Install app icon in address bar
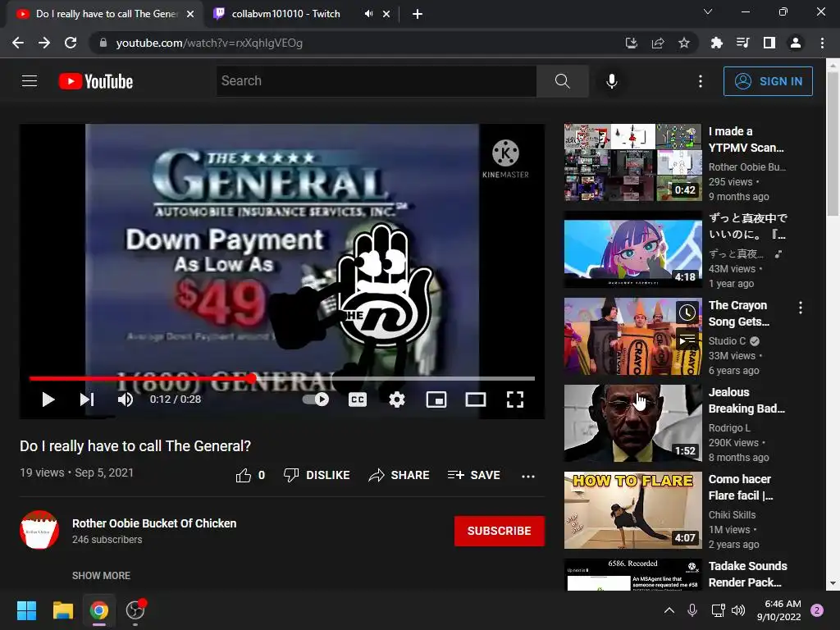The width and height of the screenshot is (840, 630). point(631,43)
